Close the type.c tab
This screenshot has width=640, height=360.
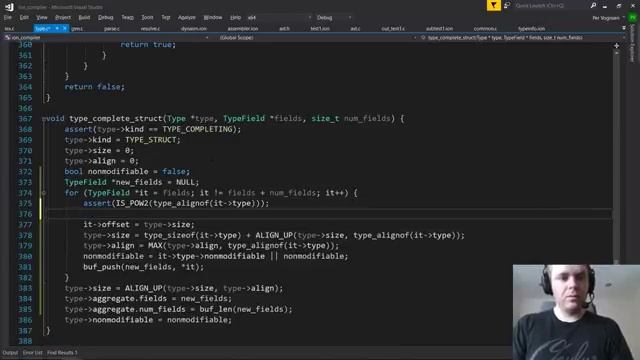64,29
